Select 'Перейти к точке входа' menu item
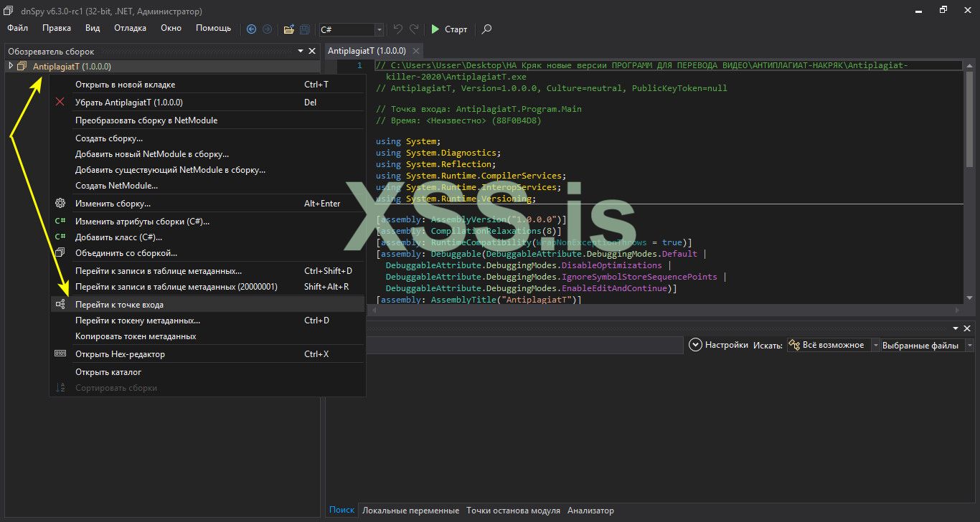 click(x=119, y=305)
